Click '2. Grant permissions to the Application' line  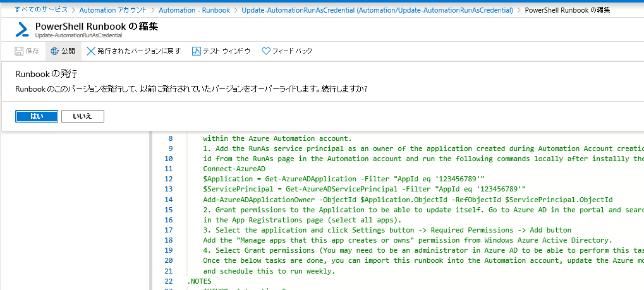423,210
